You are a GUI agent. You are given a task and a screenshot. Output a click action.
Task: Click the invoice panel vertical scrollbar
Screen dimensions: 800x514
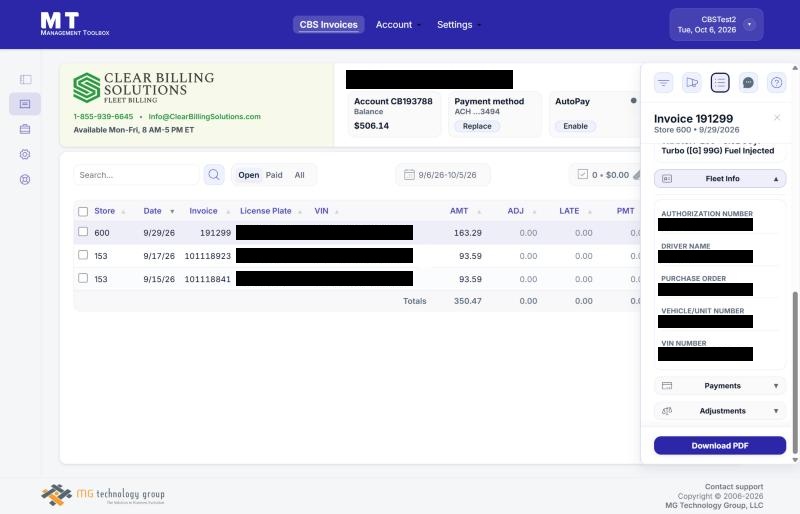click(795, 373)
